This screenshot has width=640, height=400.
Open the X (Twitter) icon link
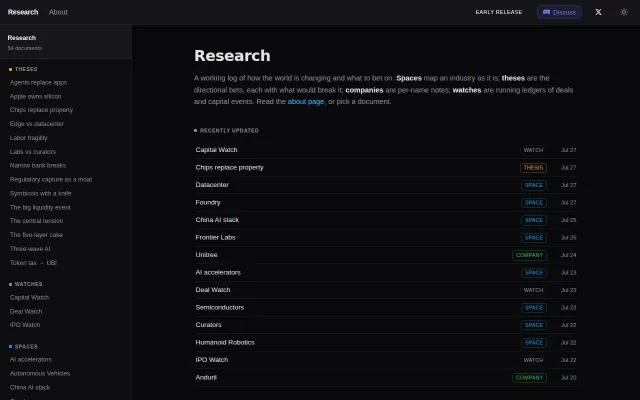598,12
